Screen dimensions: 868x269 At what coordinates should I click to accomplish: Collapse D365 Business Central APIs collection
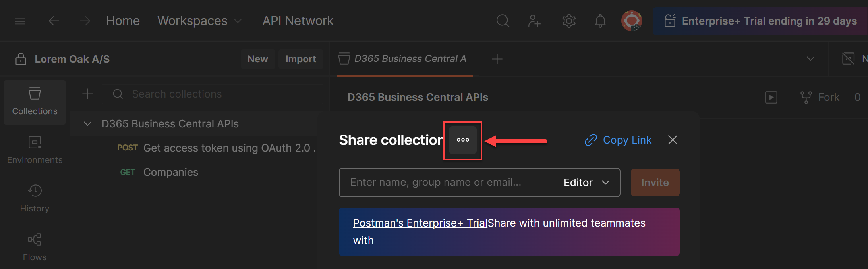pos(88,124)
